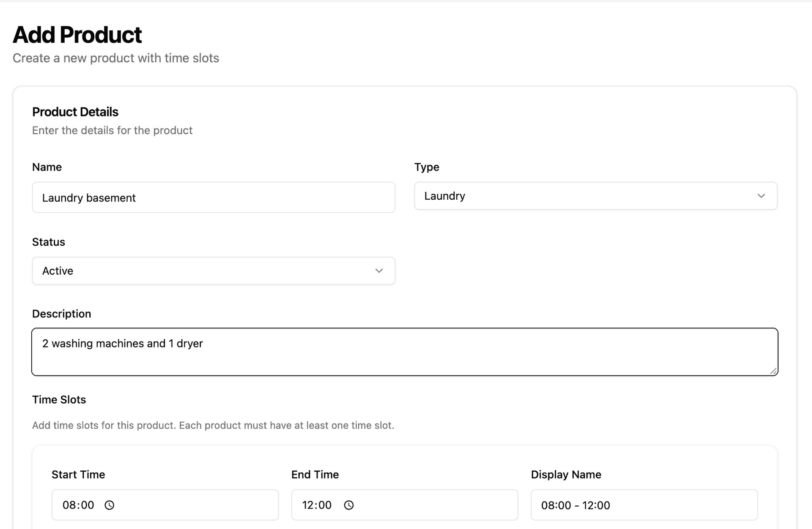Click the Product Details section heading
This screenshot has height=529, width=812.
click(75, 112)
